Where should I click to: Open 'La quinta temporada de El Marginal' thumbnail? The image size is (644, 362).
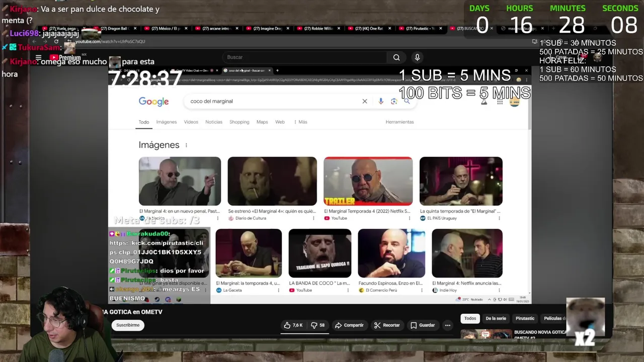click(x=461, y=181)
